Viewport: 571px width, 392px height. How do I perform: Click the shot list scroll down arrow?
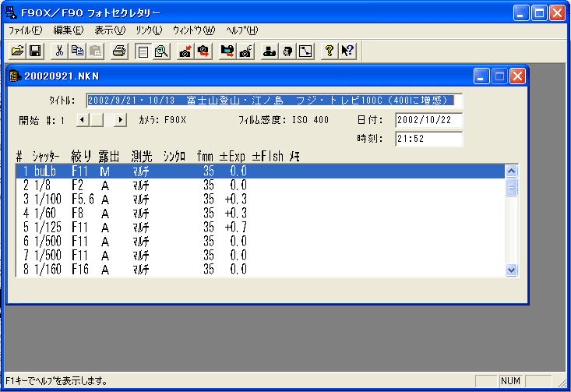(x=511, y=270)
